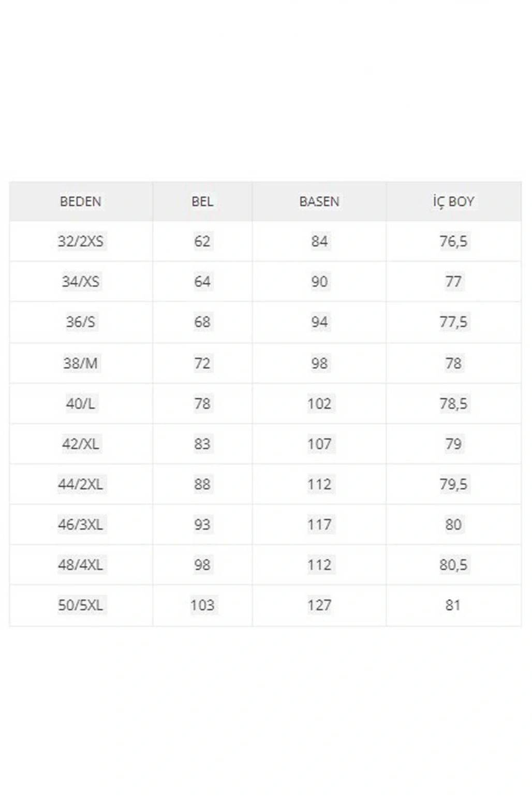Click inseam value 76,5
Screen dimensions: 532x799
tap(453, 241)
